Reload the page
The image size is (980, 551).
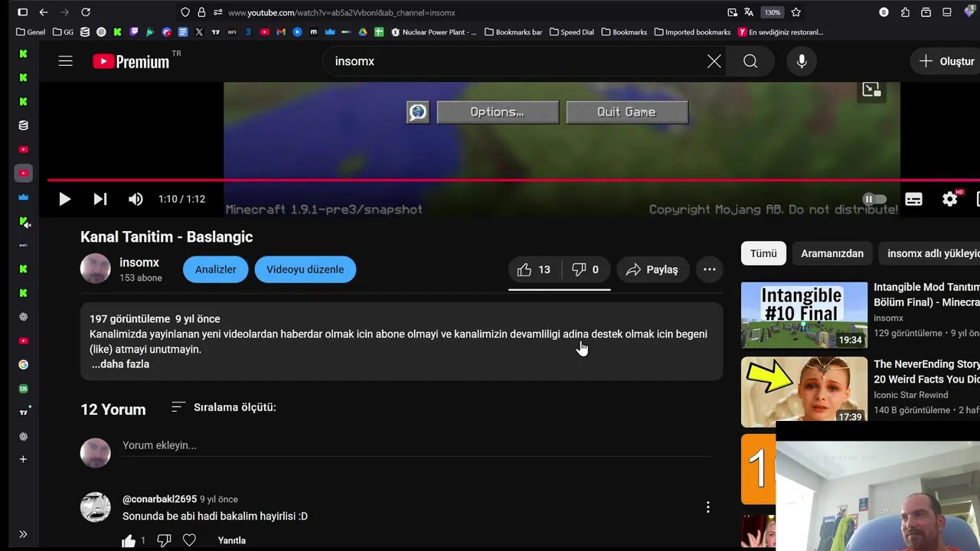[86, 12]
